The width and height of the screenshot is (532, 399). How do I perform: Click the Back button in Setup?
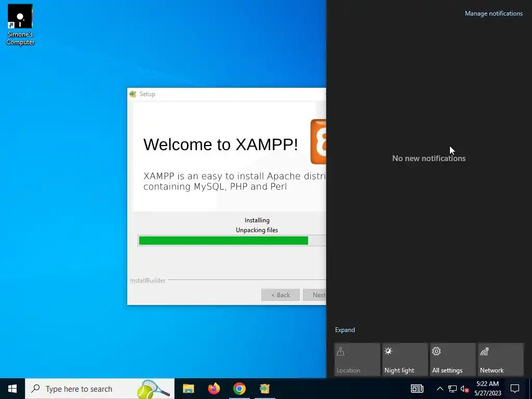[x=280, y=295]
